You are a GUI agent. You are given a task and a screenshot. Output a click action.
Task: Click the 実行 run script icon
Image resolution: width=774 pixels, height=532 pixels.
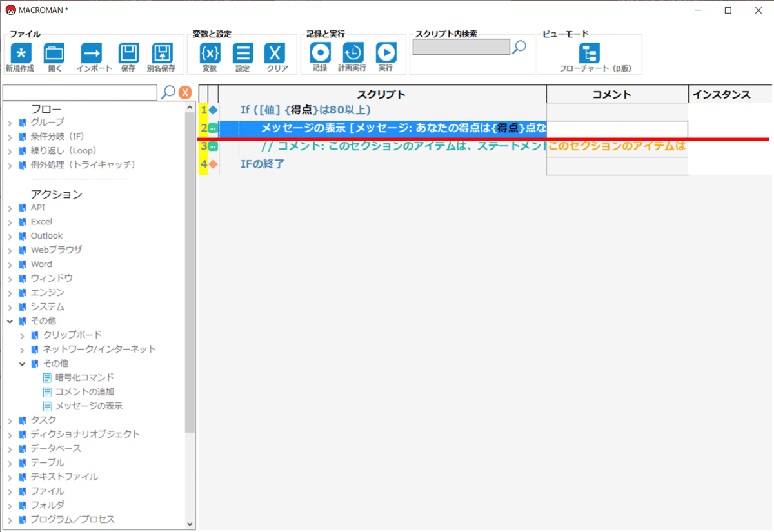(386, 53)
